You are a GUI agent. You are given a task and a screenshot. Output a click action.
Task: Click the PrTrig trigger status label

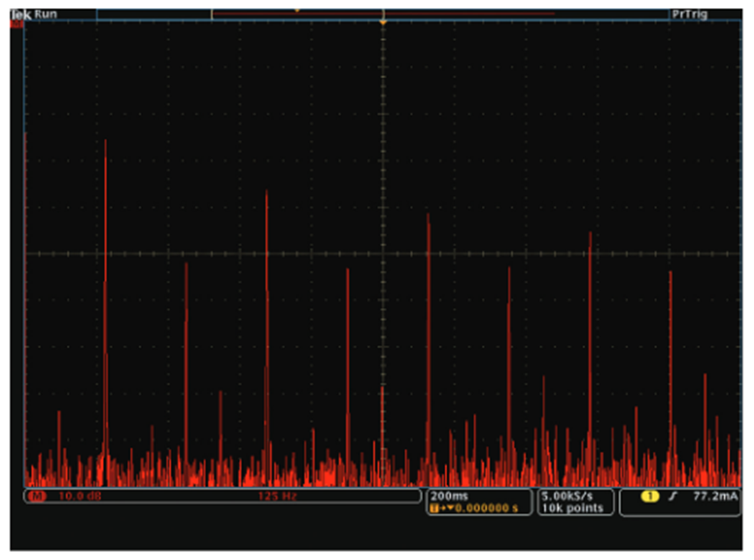click(690, 14)
